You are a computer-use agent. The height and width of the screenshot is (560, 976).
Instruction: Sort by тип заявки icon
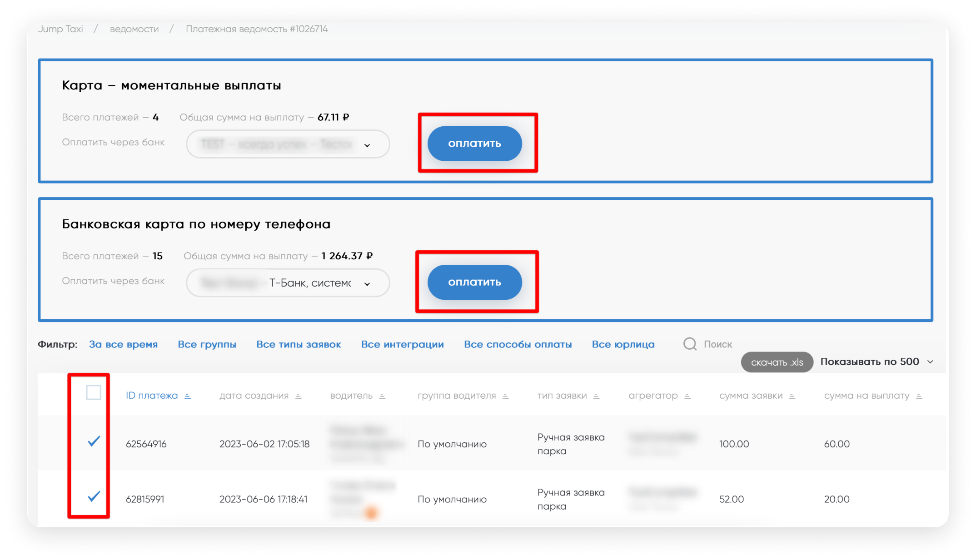click(x=597, y=396)
